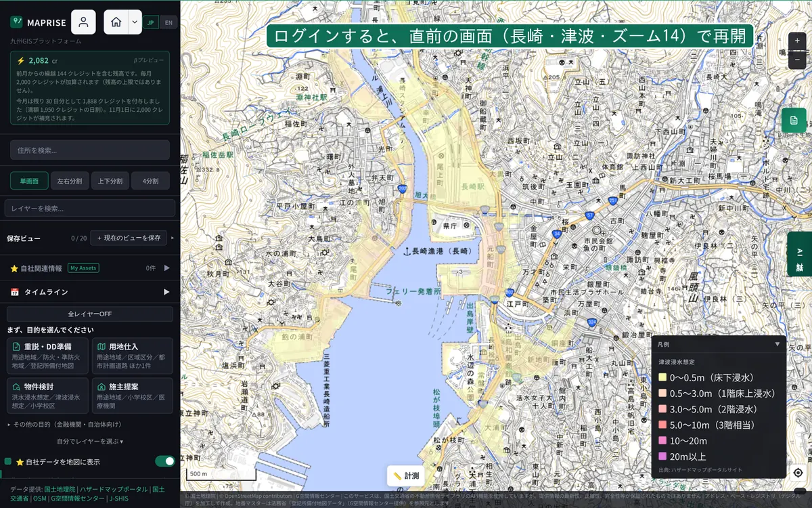812x508 pixels.
Task: Click the 長崎駅 station label on map
Action: [x=474, y=186]
